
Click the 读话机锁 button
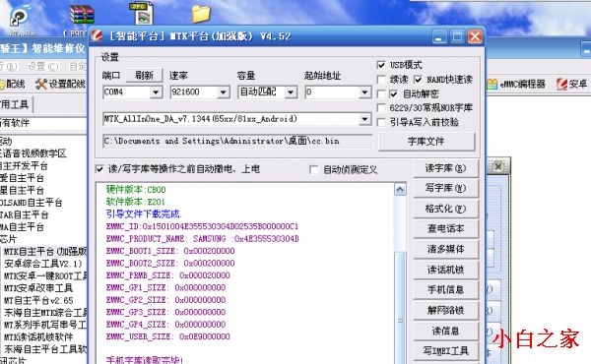(x=445, y=270)
